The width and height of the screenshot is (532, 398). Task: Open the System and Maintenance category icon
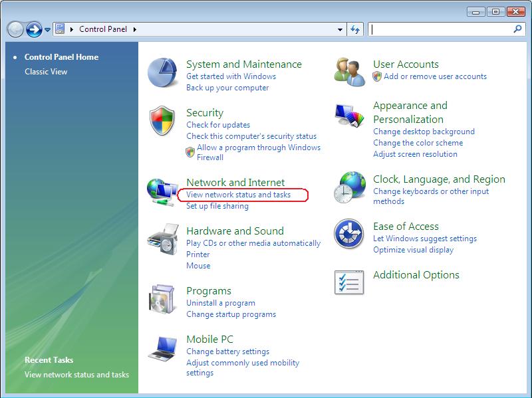[162, 73]
